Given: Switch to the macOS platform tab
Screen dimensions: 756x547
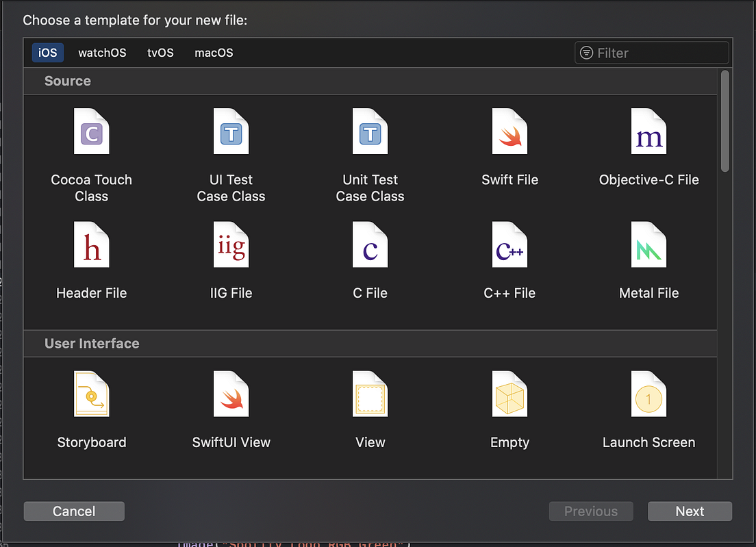Looking at the screenshot, I should pyautogui.click(x=213, y=53).
